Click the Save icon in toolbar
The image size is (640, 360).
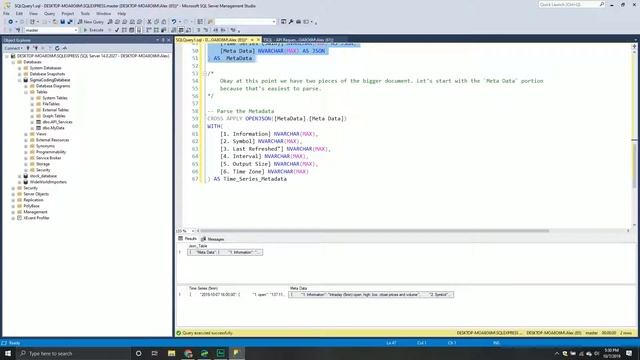pos(62,22)
